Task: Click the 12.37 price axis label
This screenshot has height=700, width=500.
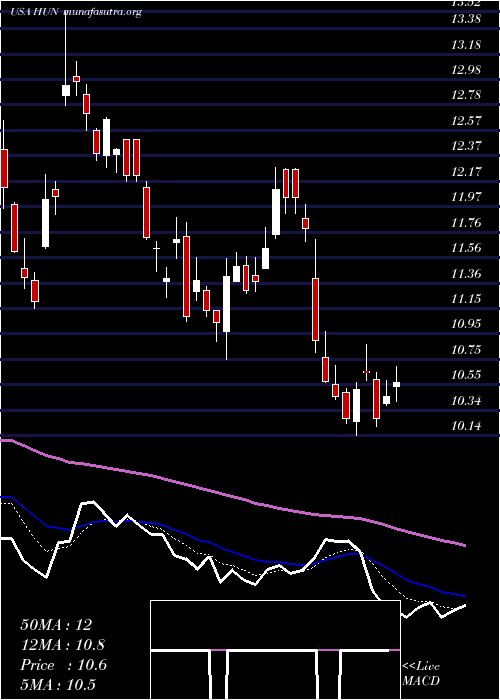Action: point(466,146)
